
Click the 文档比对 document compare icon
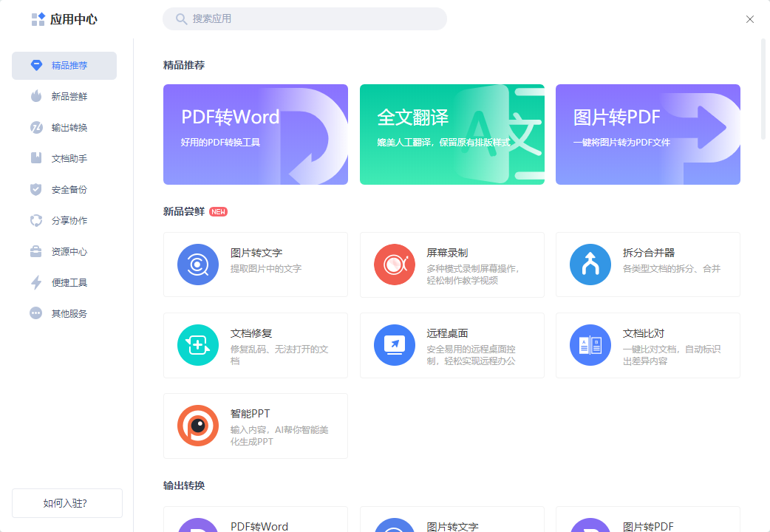click(x=590, y=345)
